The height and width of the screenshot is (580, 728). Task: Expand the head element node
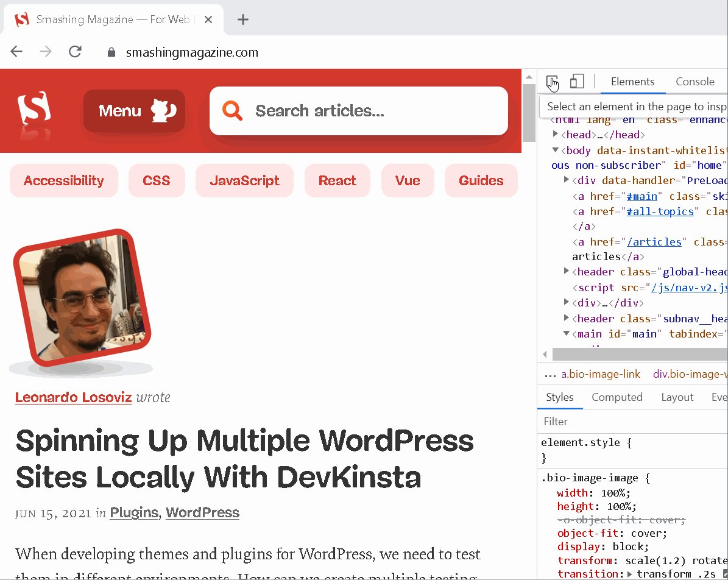(555, 134)
